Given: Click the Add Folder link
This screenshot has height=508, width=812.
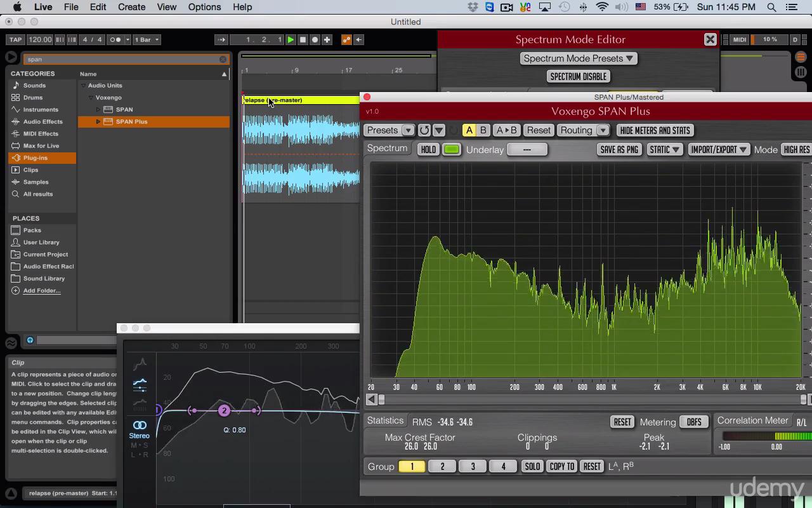Looking at the screenshot, I should [x=42, y=291].
